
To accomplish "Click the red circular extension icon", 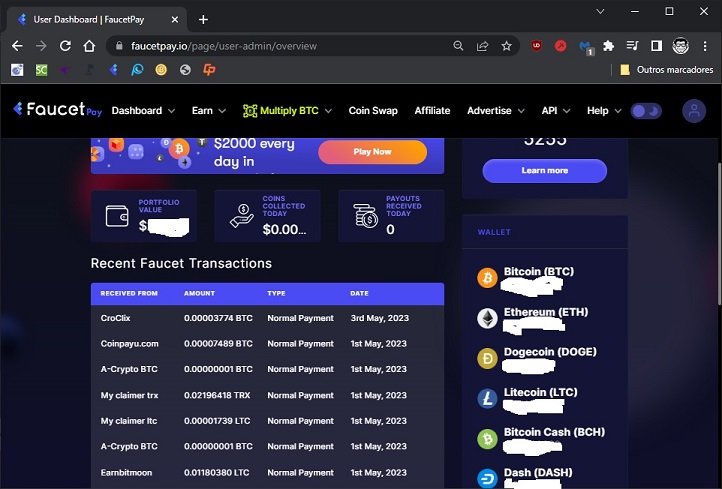I will pyautogui.click(x=560, y=46).
